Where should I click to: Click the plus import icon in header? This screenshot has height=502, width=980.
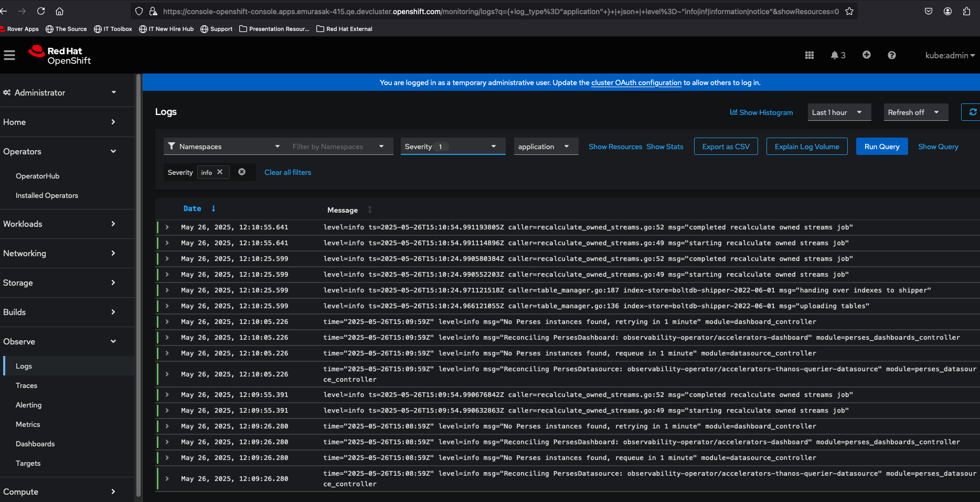click(867, 55)
